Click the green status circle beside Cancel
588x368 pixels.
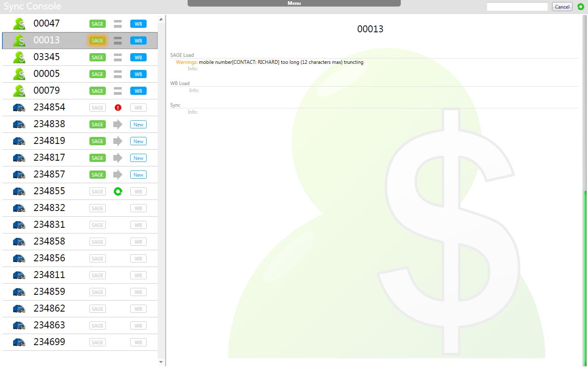tap(580, 7)
